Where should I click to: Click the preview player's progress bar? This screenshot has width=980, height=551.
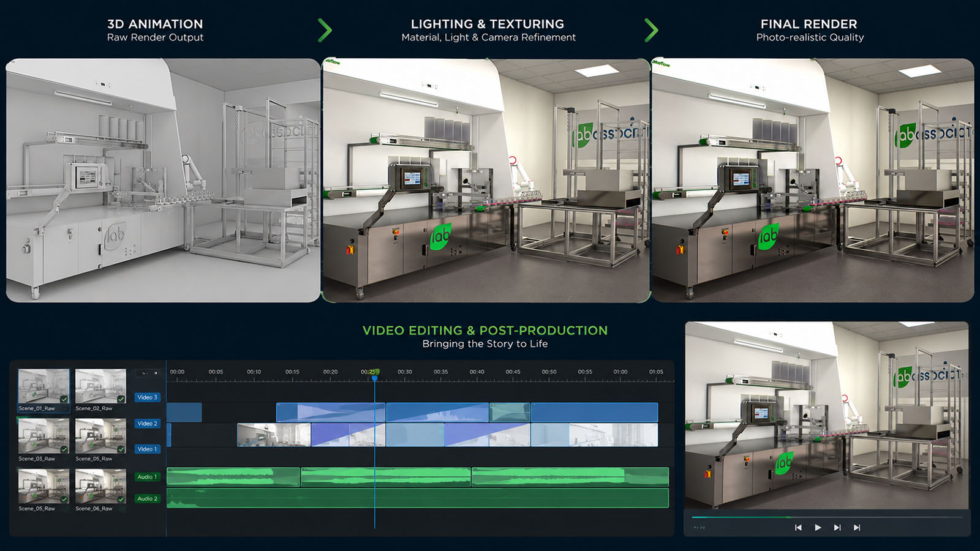[x=827, y=517]
